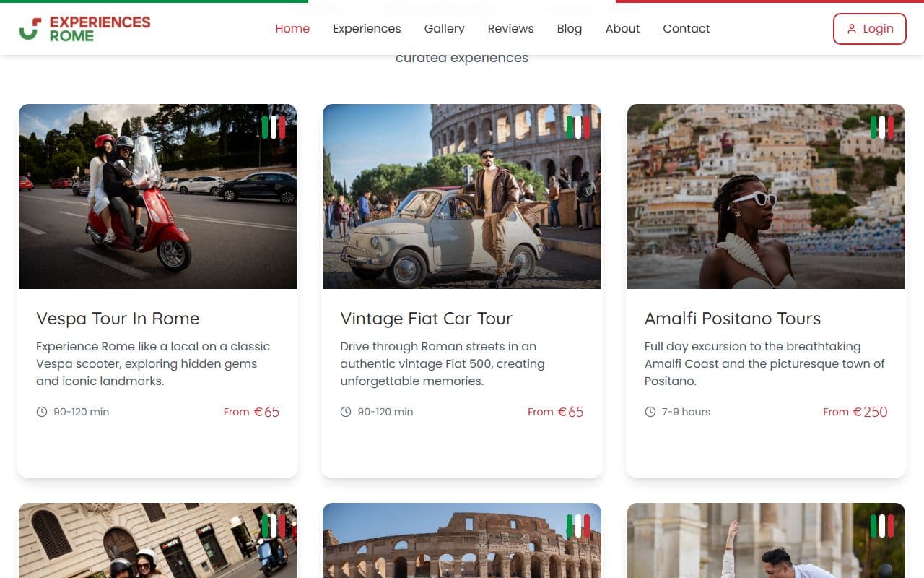Screen dimensions: 924x578
Task: Open the Contact page
Action: tap(687, 29)
